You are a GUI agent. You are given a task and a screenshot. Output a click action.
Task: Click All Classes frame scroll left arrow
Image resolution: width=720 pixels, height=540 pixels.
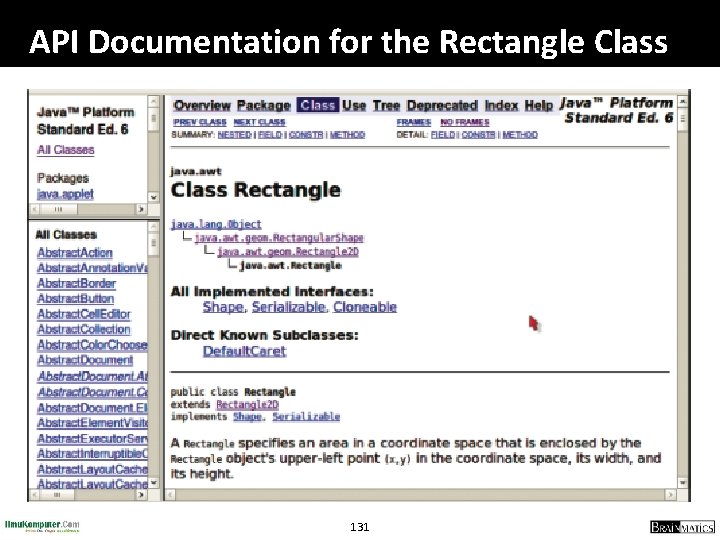[x=35, y=495]
